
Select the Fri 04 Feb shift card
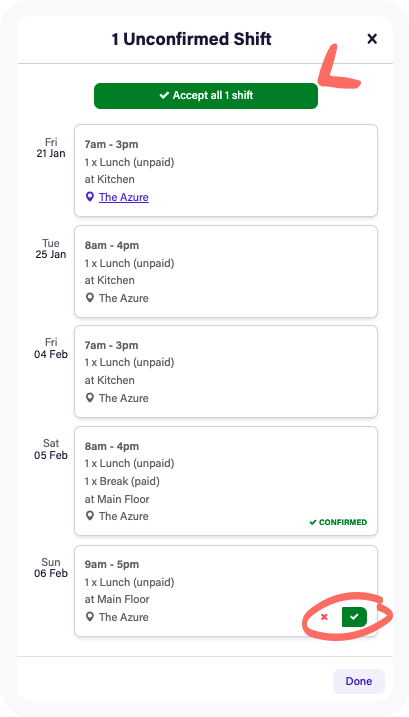click(x=226, y=371)
